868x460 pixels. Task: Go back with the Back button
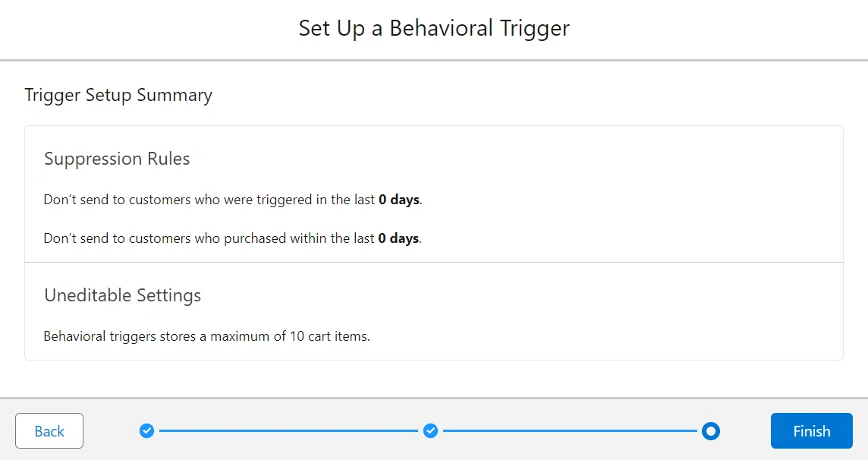pyautogui.click(x=49, y=430)
